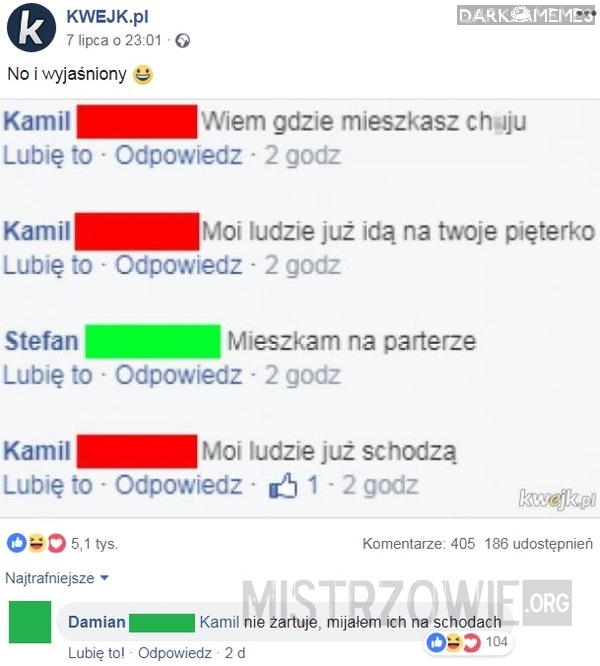This screenshot has width=600, height=666.
Task: Open the 'Komentarze: 405' comments count
Action: [419, 544]
